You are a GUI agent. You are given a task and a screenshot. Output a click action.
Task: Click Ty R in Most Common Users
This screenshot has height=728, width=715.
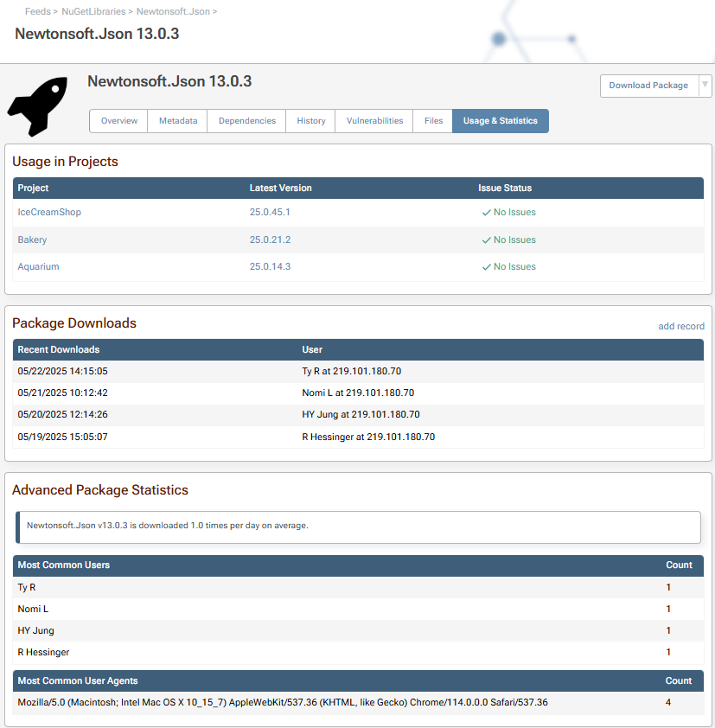(x=27, y=587)
